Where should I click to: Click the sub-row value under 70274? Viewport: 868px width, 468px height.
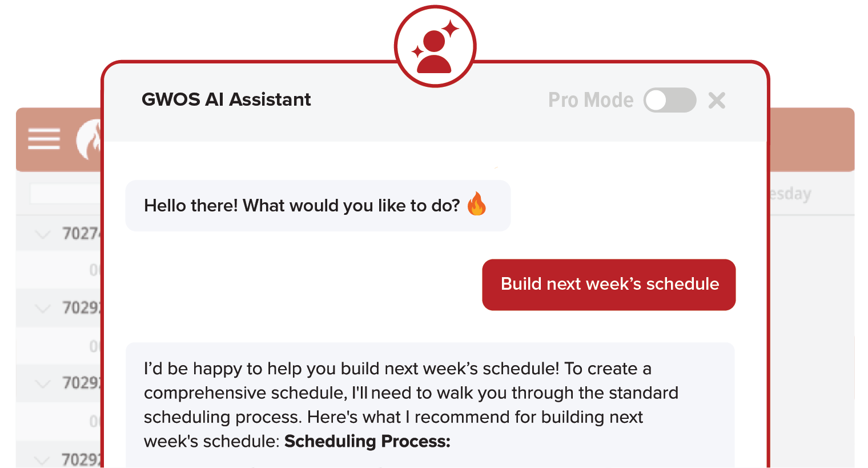(94, 270)
